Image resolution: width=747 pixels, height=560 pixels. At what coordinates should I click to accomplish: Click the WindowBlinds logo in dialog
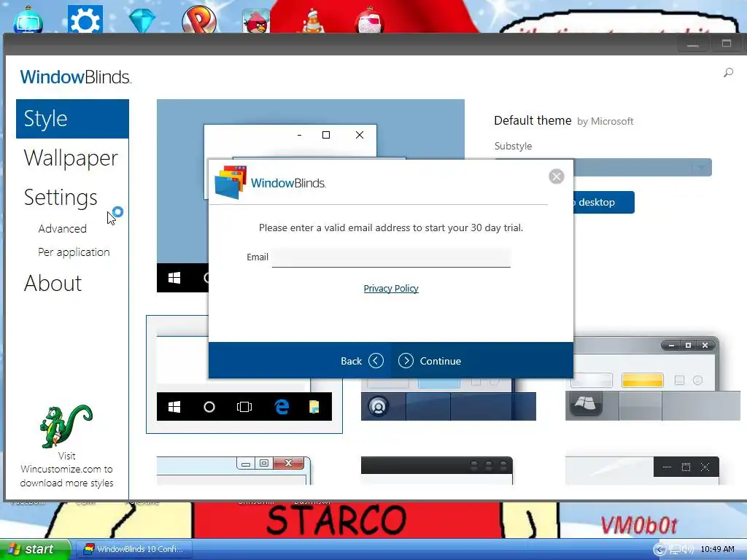tap(271, 183)
